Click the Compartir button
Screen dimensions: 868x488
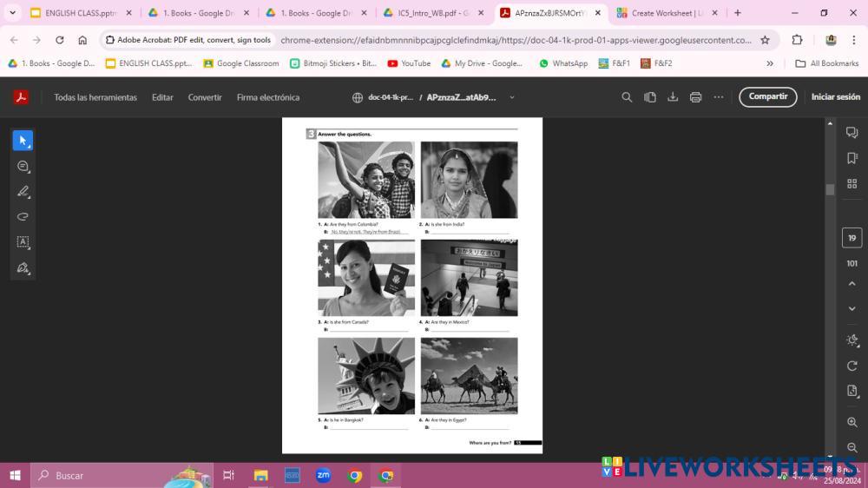click(x=767, y=97)
